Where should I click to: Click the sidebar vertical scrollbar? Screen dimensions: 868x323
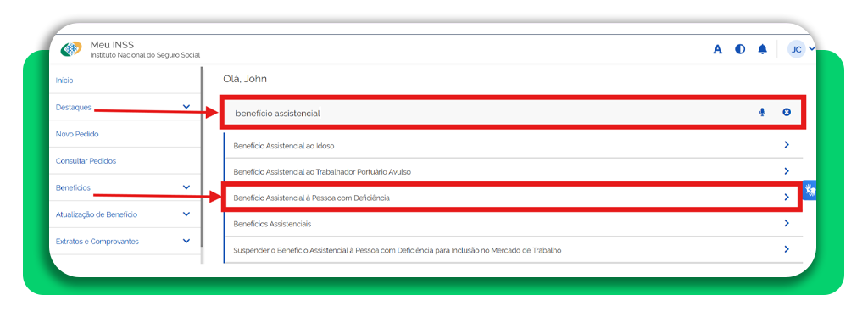tap(202, 158)
